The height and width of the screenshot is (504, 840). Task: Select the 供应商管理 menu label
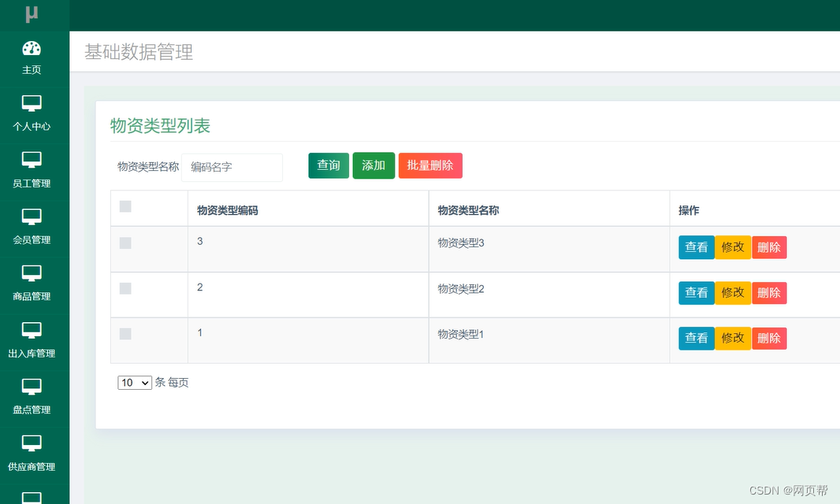tap(32, 467)
